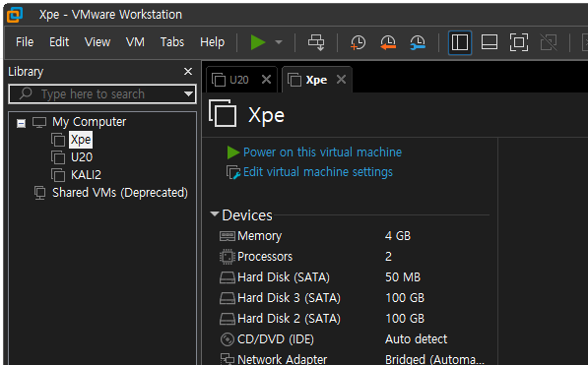
Task: Click Edit virtual machine settings link
Action: pyautogui.click(x=318, y=172)
